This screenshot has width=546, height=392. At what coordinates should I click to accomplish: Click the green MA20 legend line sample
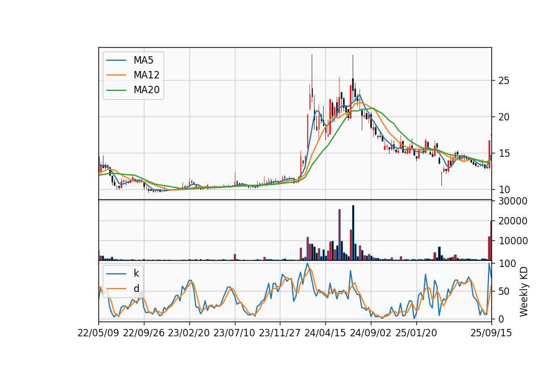[116, 90]
